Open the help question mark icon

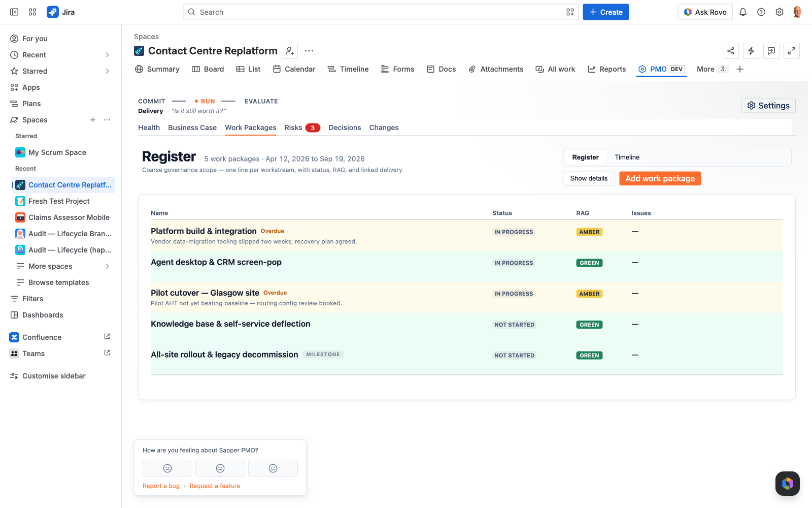pos(761,12)
